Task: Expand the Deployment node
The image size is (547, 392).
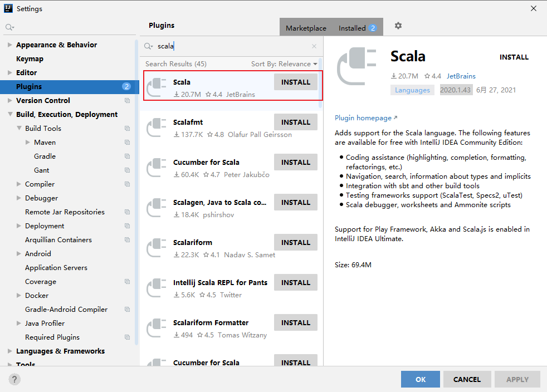Action: 19,226
